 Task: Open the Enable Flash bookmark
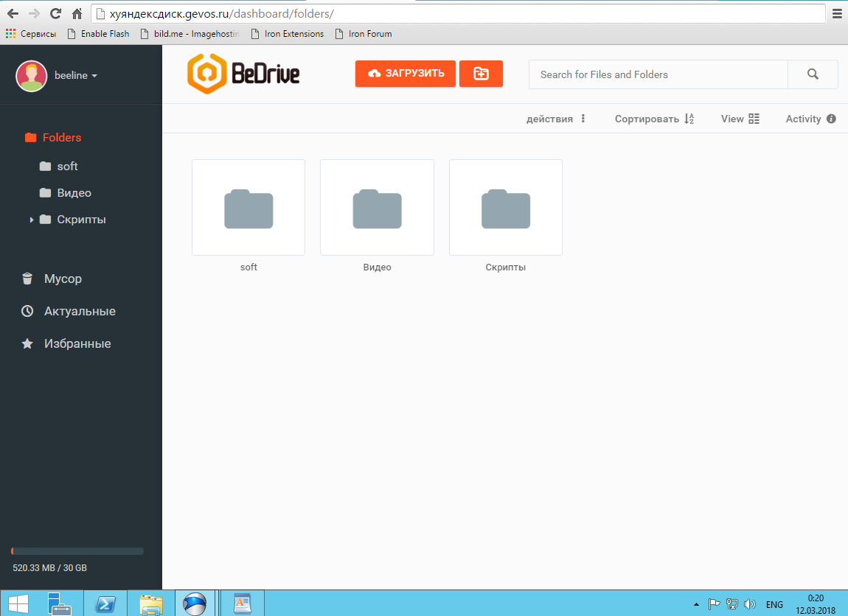click(x=98, y=34)
